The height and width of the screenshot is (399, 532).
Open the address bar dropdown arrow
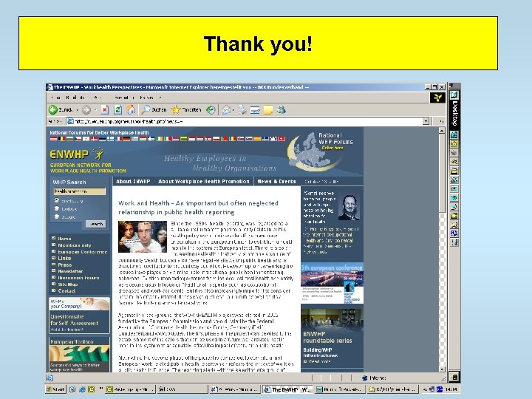(x=426, y=121)
